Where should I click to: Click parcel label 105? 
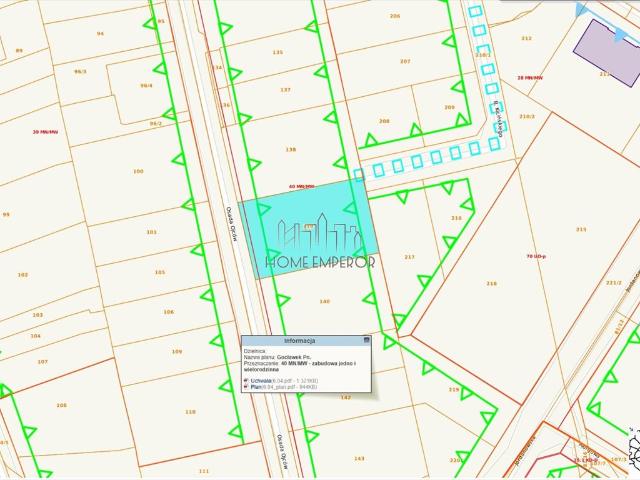point(160,272)
